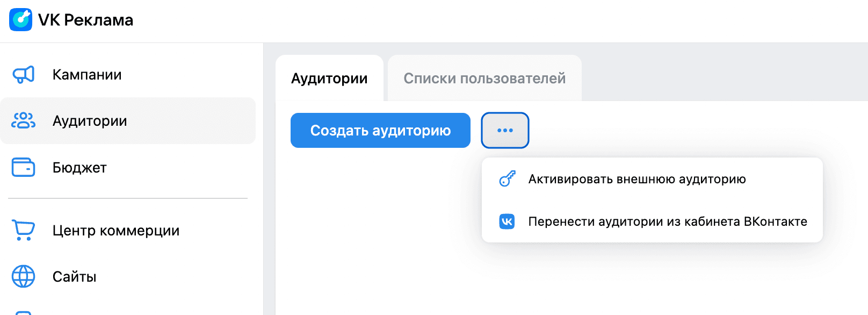Select Аудитории text in left sidebar

coord(90,121)
